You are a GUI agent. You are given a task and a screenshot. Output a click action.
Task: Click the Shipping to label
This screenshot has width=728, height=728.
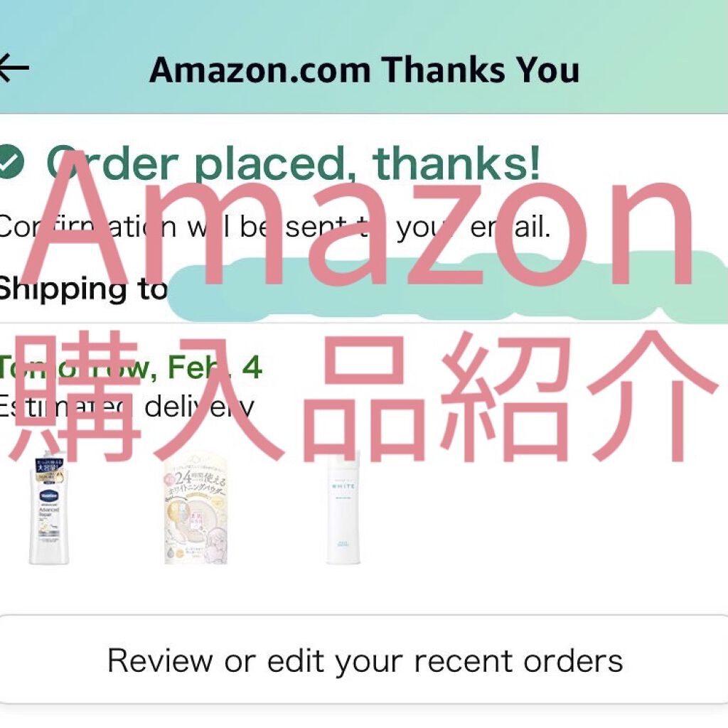[x=82, y=289]
